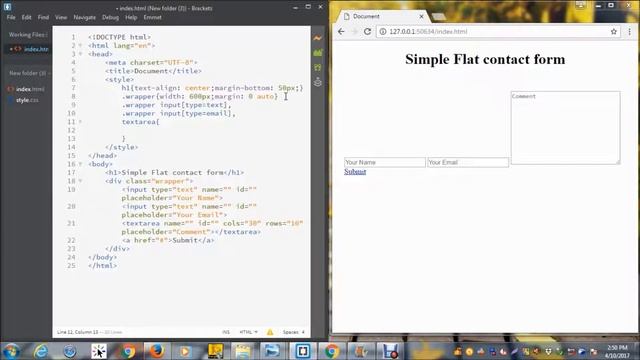Image resolution: width=640 pixels, height=360 pixels.
Task: Collapse the html tag fold arrow on line 2
Action: pos(80,46)
